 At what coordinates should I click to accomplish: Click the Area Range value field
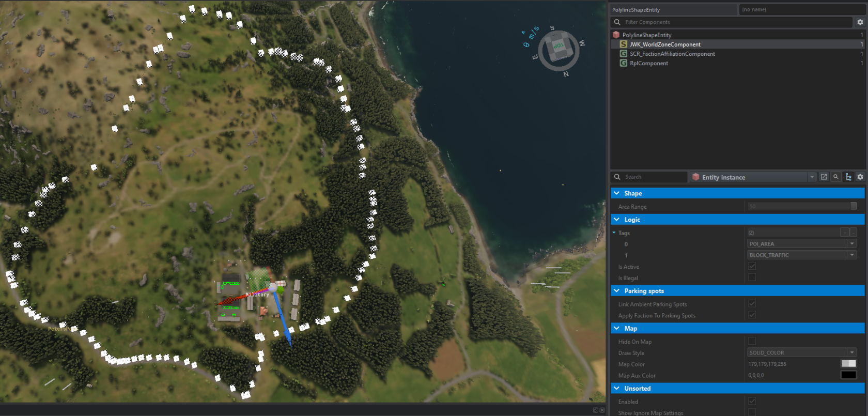[798, 206]
